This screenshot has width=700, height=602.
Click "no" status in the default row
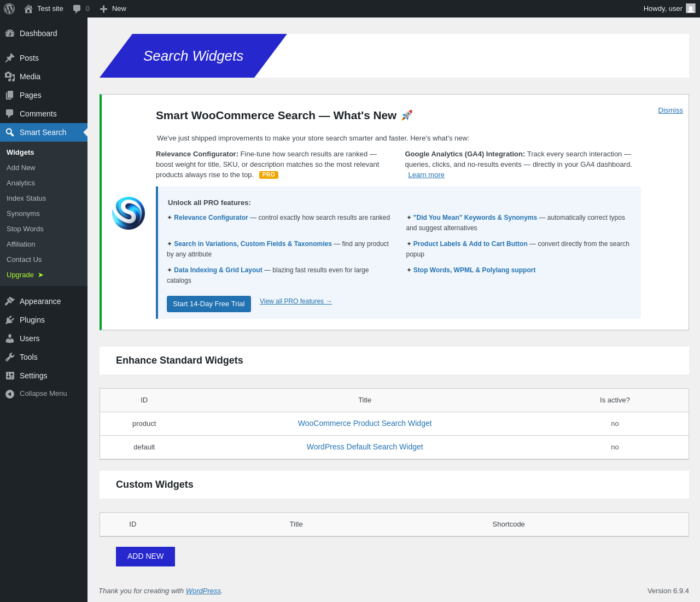tap(615, 447)
